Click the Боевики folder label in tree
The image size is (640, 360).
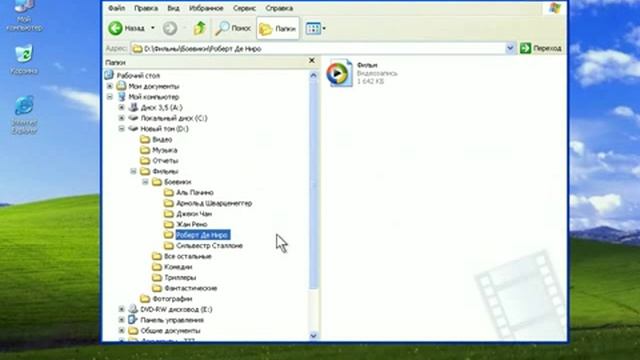(x=178, y=182)
